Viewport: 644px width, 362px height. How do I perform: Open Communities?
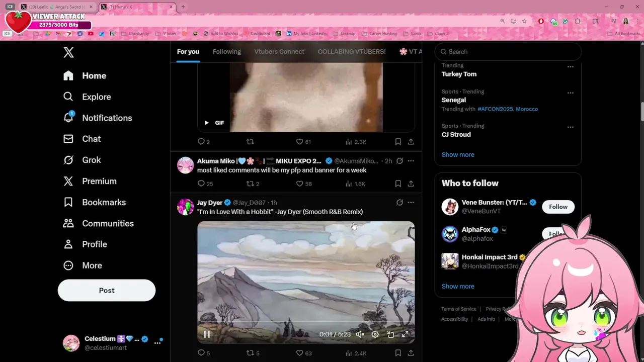tap(98, 223)
